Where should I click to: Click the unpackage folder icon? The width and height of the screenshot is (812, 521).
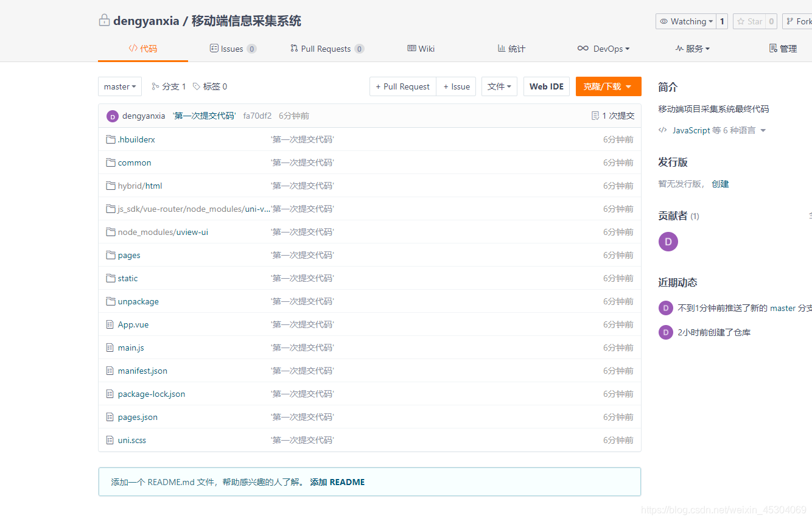[111, 301]
